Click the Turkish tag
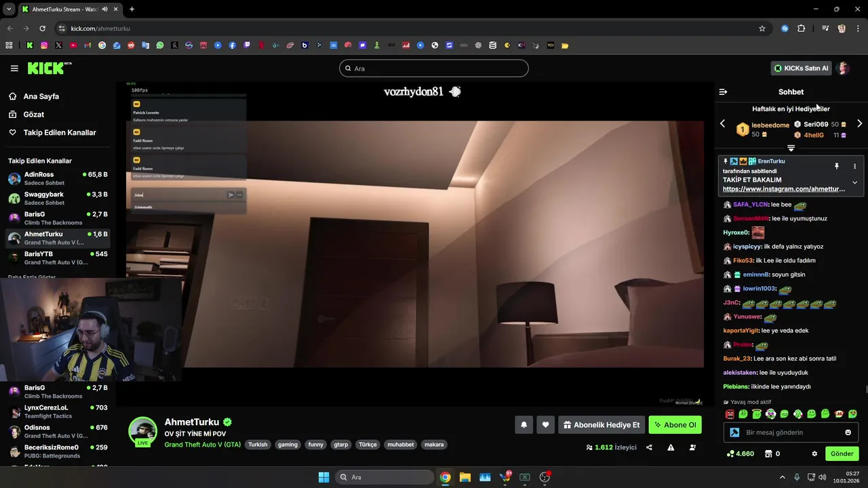The width and height of the screenshot is (868, 488). coord(258,445)
